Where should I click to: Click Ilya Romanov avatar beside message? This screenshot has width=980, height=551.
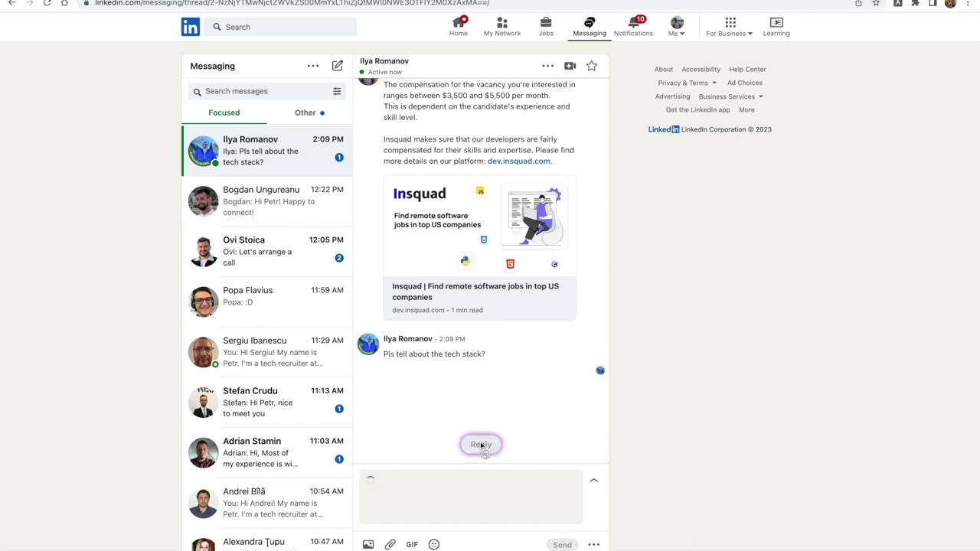(368, 345)
